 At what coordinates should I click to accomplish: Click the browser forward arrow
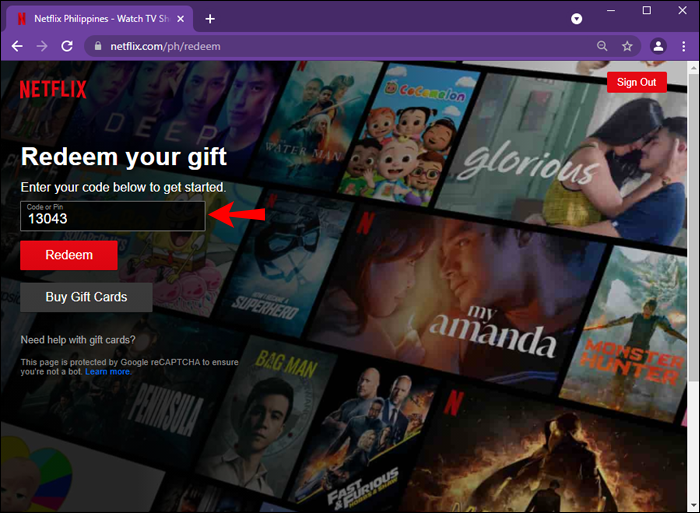tap(42, 46)
